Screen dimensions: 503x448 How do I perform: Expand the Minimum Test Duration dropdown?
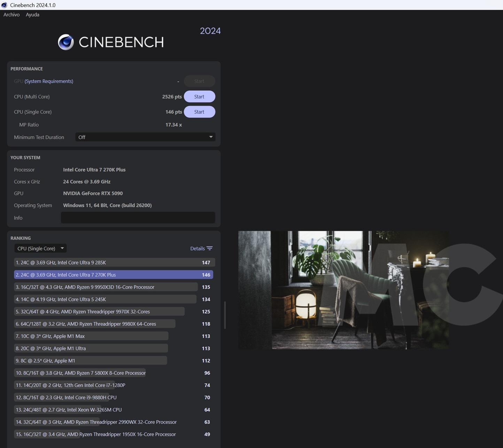coord(145,137)
